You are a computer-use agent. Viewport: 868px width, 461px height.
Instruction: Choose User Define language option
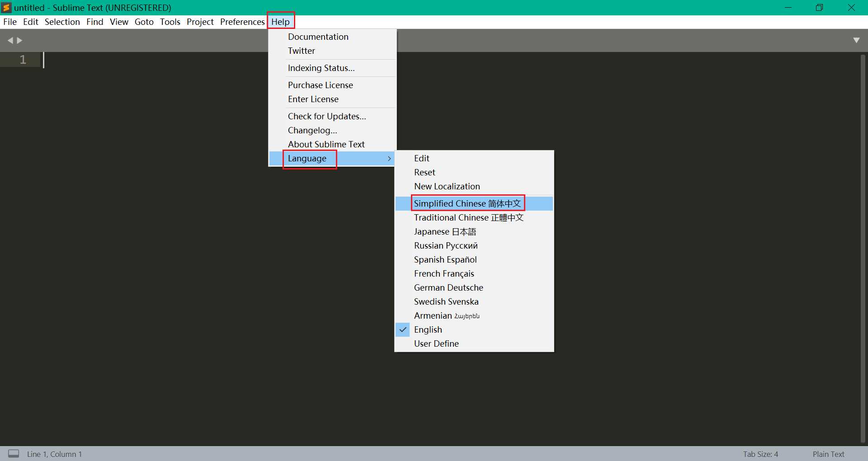474,343
